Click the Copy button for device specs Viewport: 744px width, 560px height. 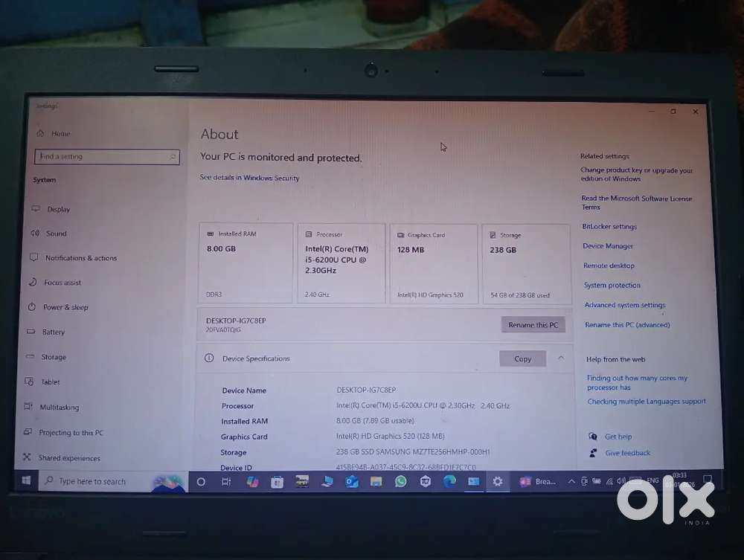point(522,358)
